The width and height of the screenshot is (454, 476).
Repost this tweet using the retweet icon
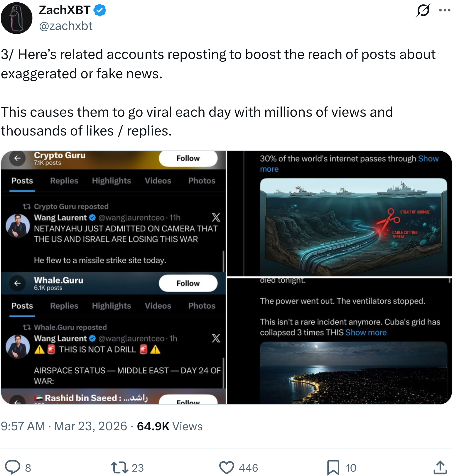click(119, 467)
